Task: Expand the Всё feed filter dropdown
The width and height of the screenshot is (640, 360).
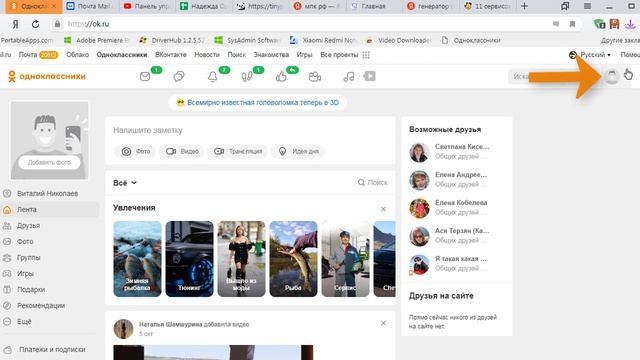Action: click(125, 183)
